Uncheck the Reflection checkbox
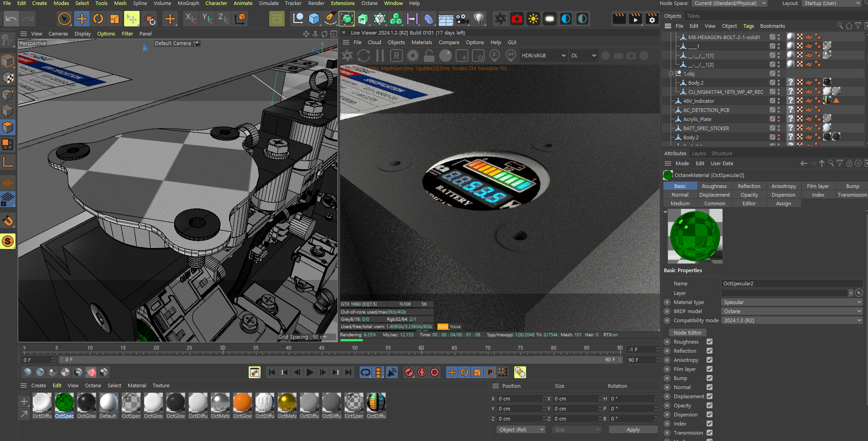This screenshot has width=868, height=441. pyautogui.click(x=709, y=351)
